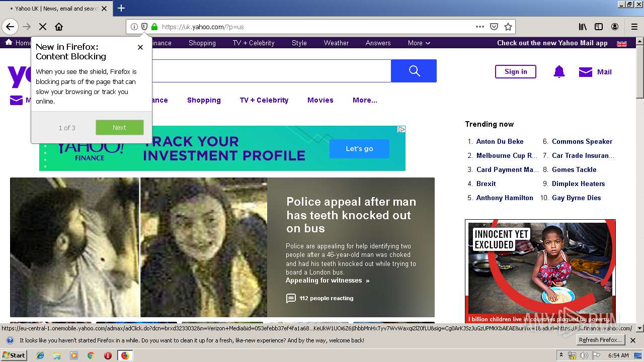Click the Sign in button

(x=516, y=71)
